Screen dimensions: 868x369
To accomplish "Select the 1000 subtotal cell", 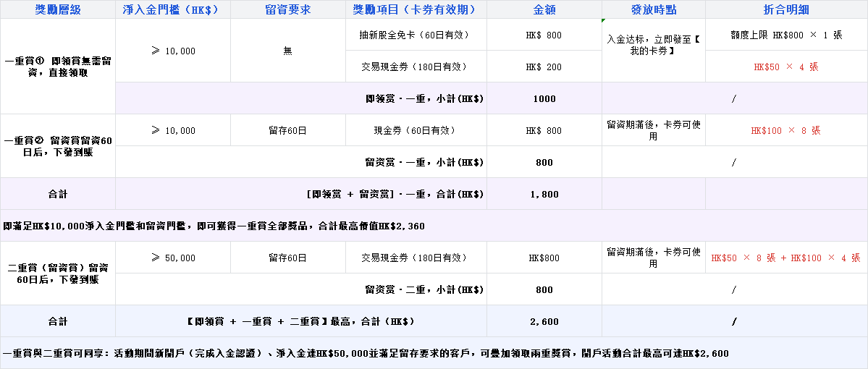I will [x=544, y=98].
